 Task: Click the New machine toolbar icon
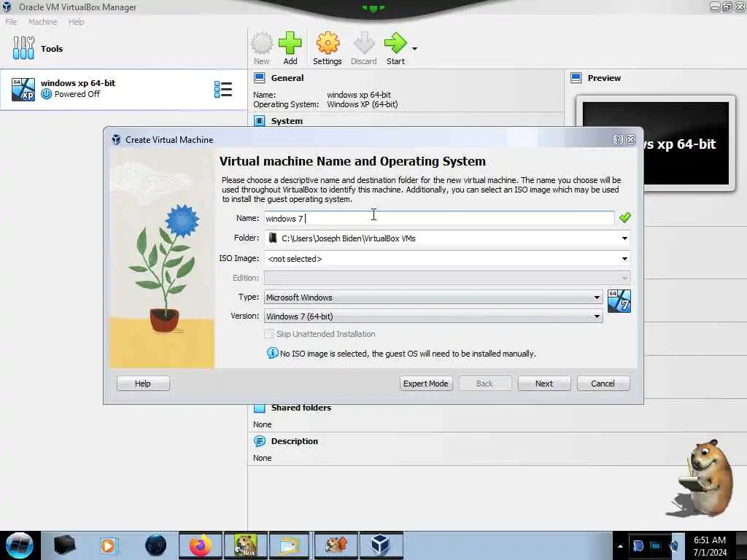click(x=262, y=43)
